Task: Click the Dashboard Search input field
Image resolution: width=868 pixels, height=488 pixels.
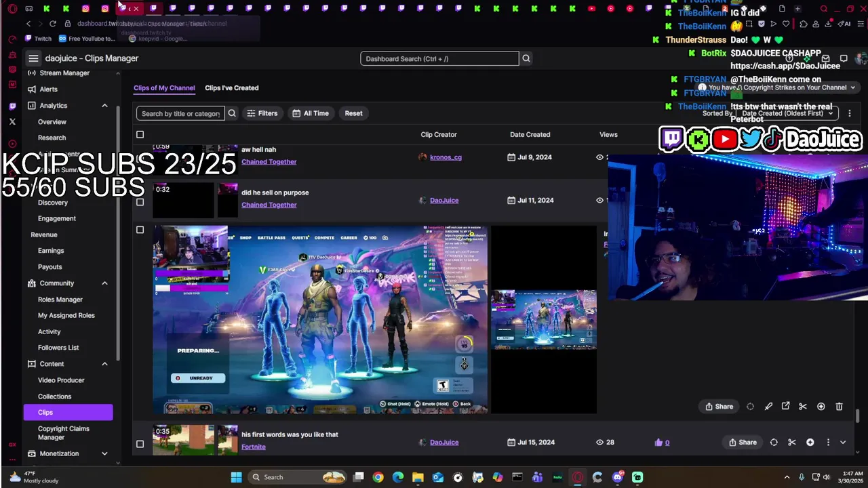Action: point(439,58)
